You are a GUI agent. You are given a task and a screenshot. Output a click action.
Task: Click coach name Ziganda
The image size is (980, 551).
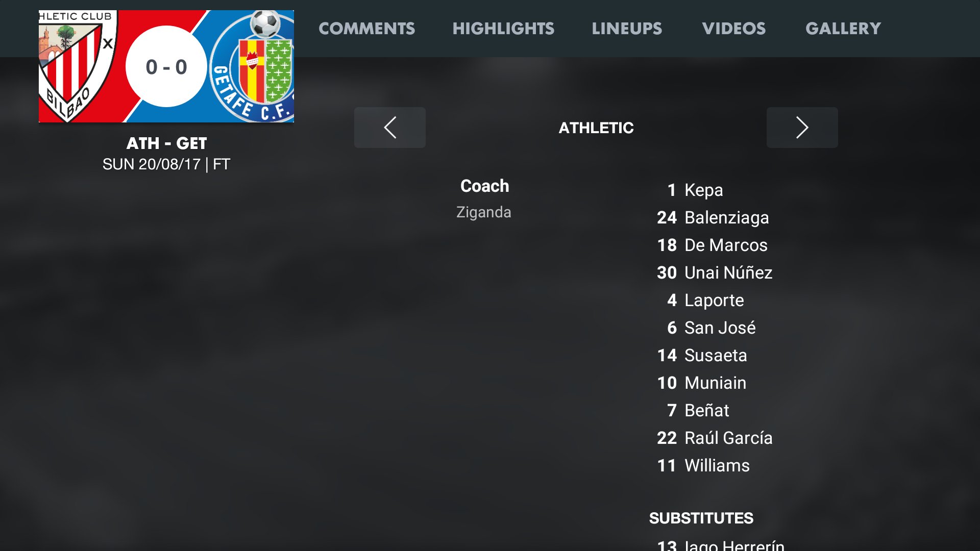click(x=484, y=212)
